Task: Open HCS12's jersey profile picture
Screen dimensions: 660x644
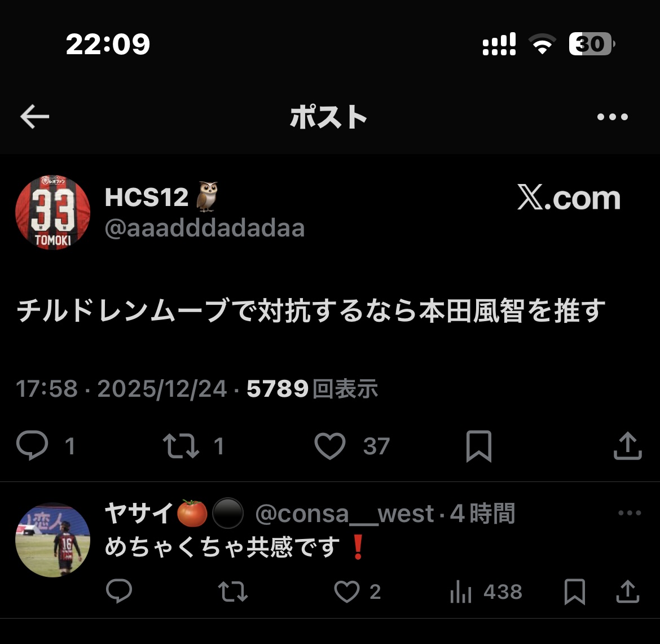Action: [x=52, y=212]
